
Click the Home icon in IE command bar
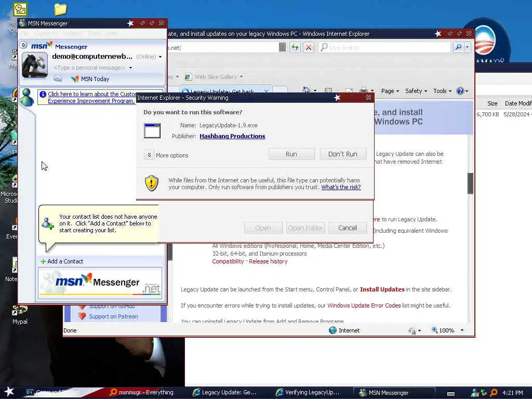pos(307,90)
